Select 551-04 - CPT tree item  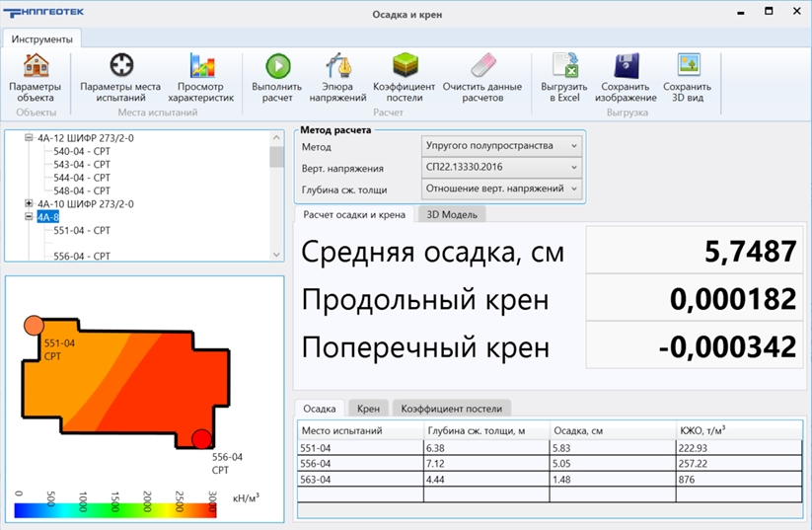click(82, 230)
